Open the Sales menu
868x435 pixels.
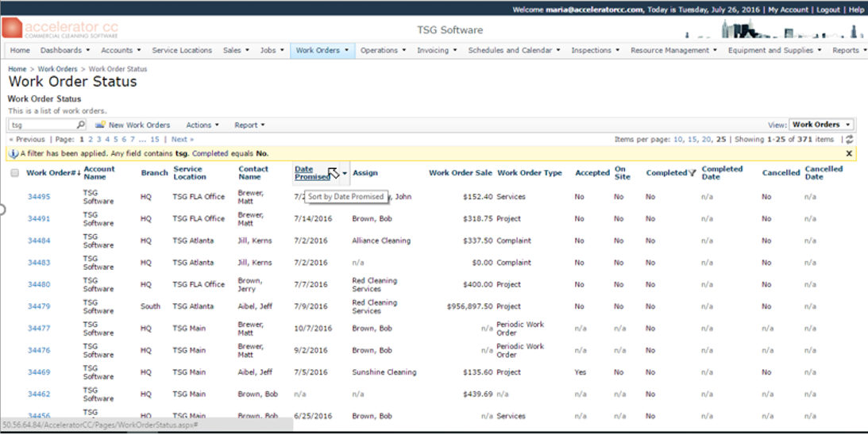tap(236, 50)
